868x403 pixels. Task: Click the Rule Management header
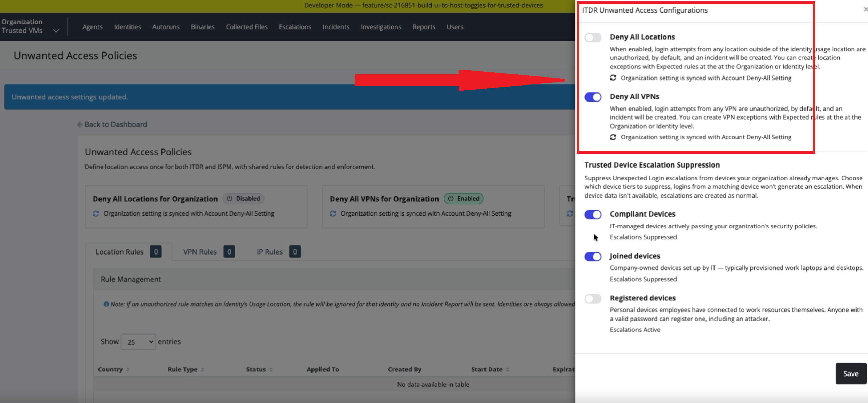click(131, 279)
